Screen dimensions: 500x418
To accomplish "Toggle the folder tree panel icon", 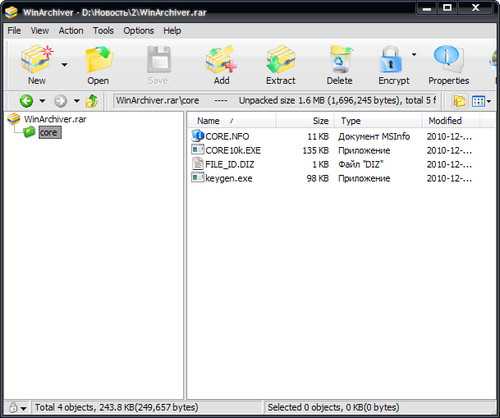I will (x=459, y=101).
